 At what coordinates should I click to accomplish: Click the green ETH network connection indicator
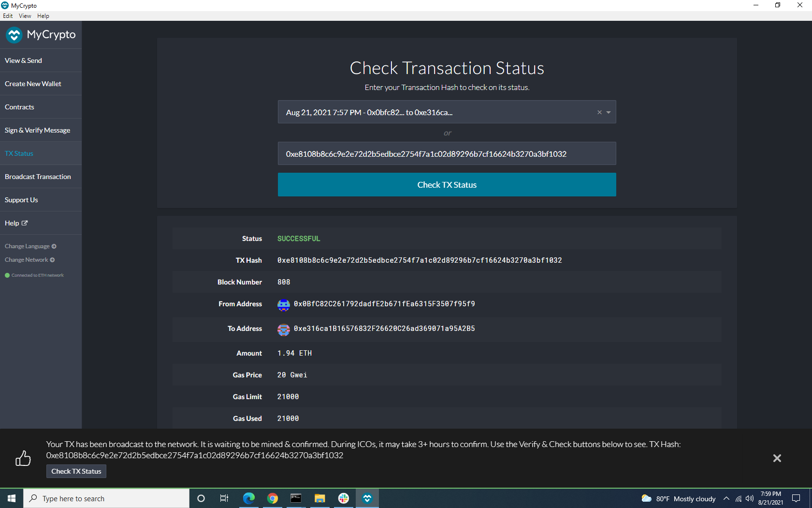7,275
